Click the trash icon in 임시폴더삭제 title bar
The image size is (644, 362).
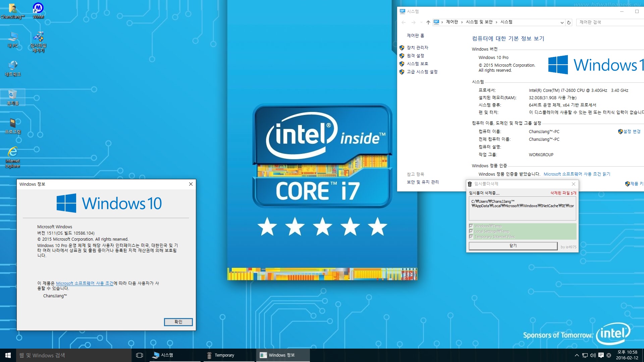(470, 184)
